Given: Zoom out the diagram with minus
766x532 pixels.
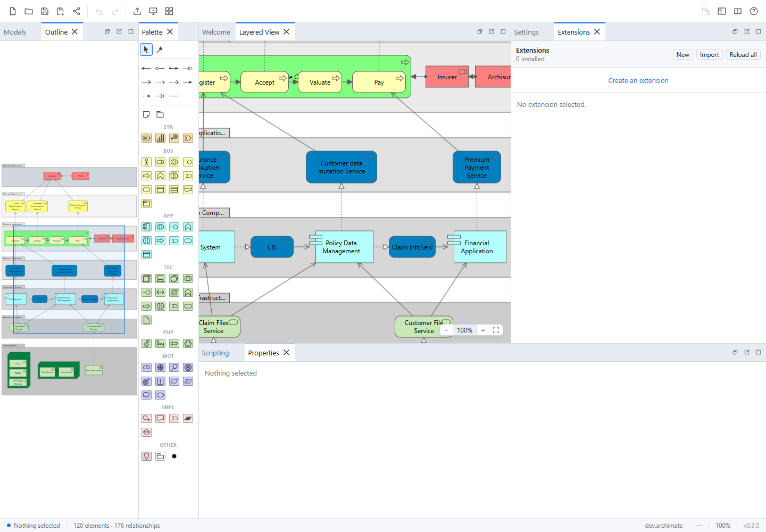Looking at the screenshot, I should click(x=446, y=330).
